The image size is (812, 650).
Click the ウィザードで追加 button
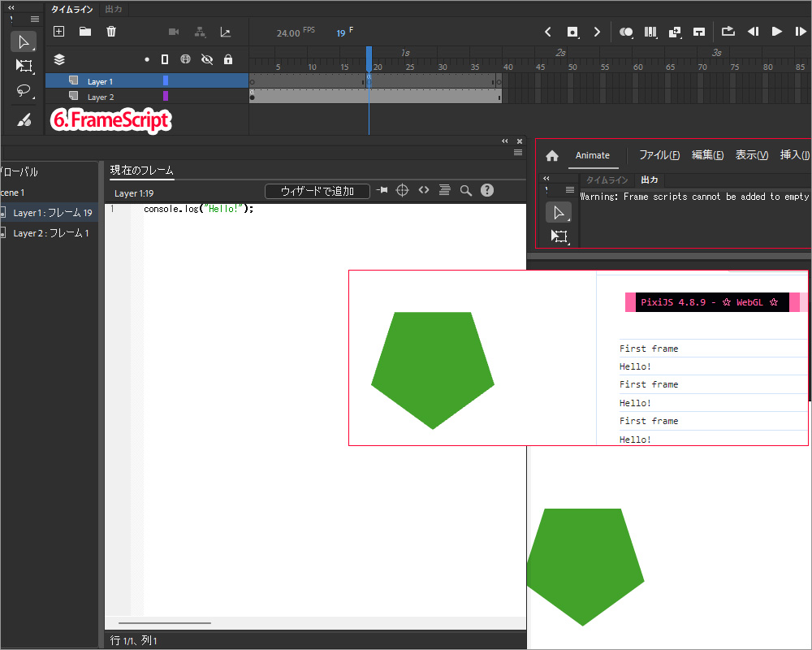[x=317, y=191]
